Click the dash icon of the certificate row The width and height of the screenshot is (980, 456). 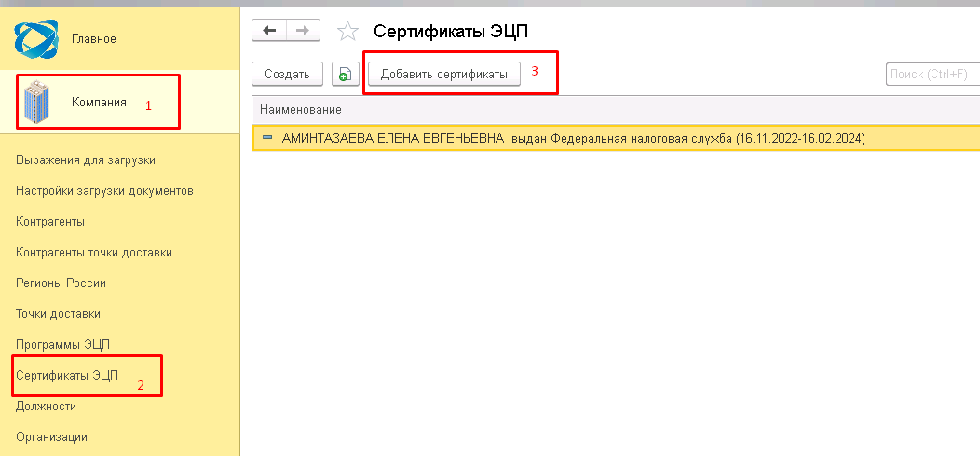pyautogui.click(x=268, y=138)
